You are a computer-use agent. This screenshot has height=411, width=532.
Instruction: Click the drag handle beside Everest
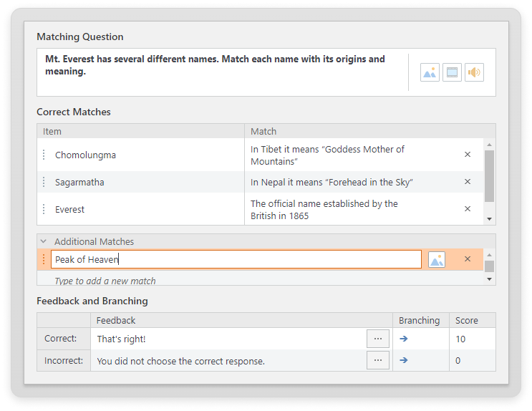click(x=44, y=209)
